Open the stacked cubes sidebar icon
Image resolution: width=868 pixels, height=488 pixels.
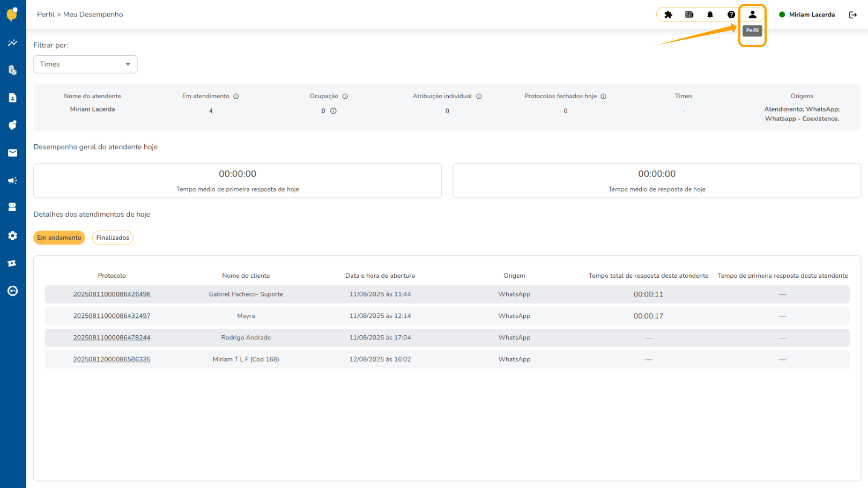(12, 70)
